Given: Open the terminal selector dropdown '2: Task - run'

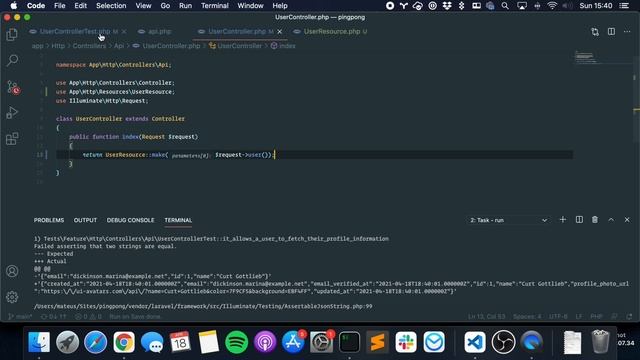Looking at the screenshot, I should [508, 220].
